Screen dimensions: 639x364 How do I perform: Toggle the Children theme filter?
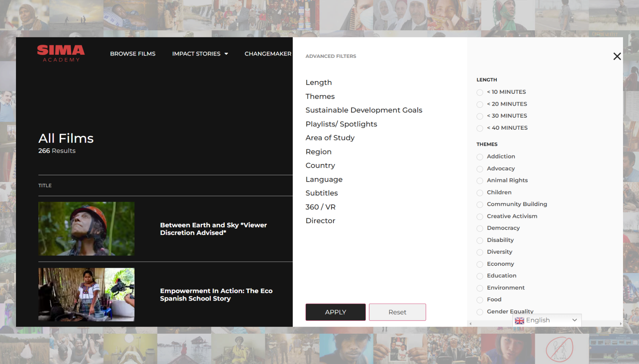[x=480, y=193]
